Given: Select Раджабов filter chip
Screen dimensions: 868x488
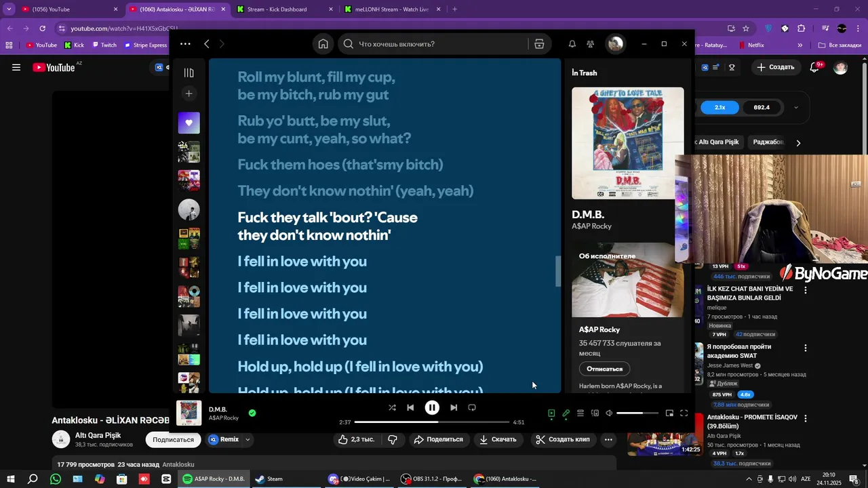Looking at the screenshot, I should click(768, 142).
